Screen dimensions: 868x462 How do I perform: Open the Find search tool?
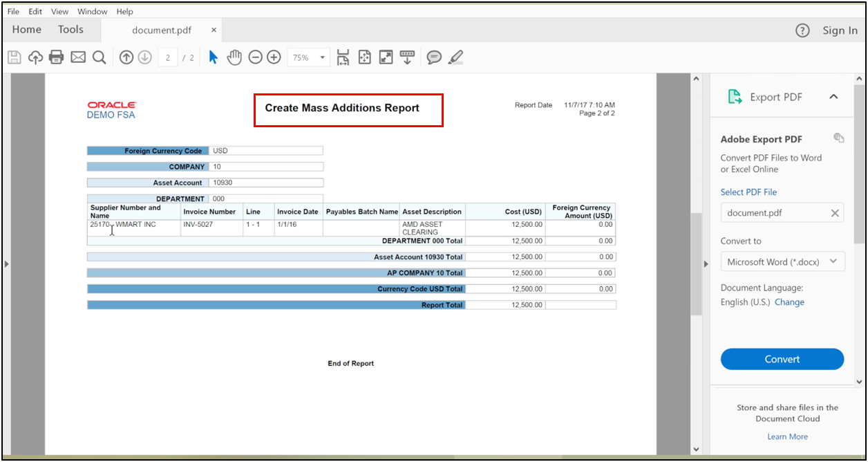click(99, 57)
